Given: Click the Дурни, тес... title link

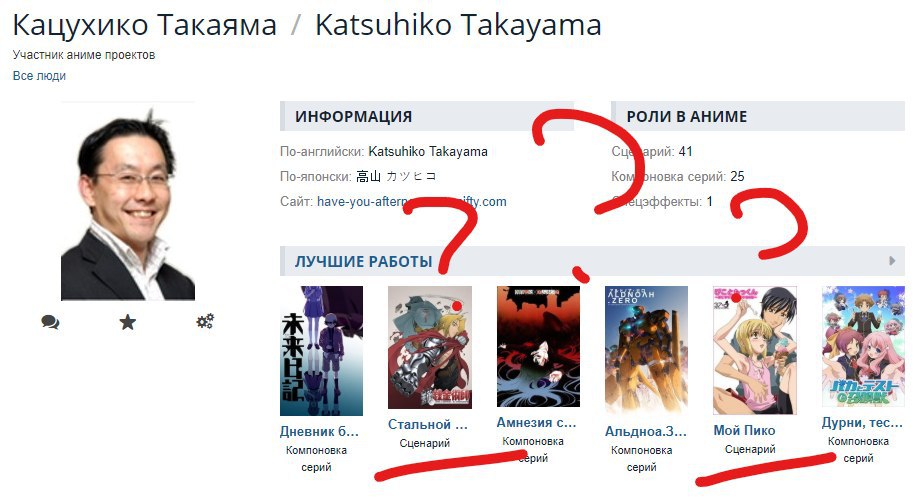Looking at the screenshot, I should tap(862, 423).
